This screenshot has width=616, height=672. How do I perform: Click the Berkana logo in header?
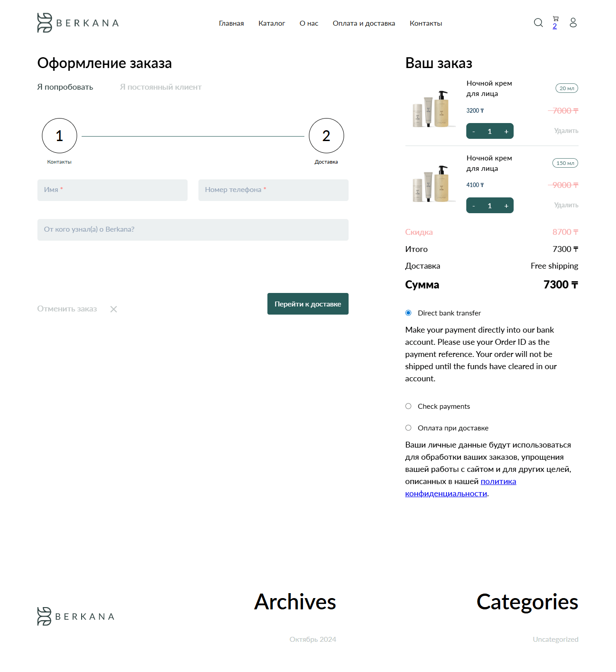(78, 23)
